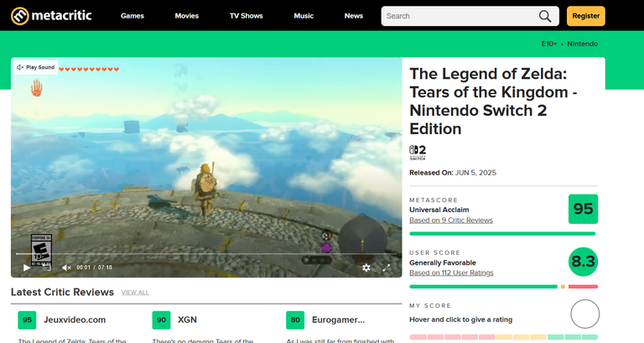Screen dimensions: 644x343
Task: Open the Games menu
Action: click(x=132, y=16)
